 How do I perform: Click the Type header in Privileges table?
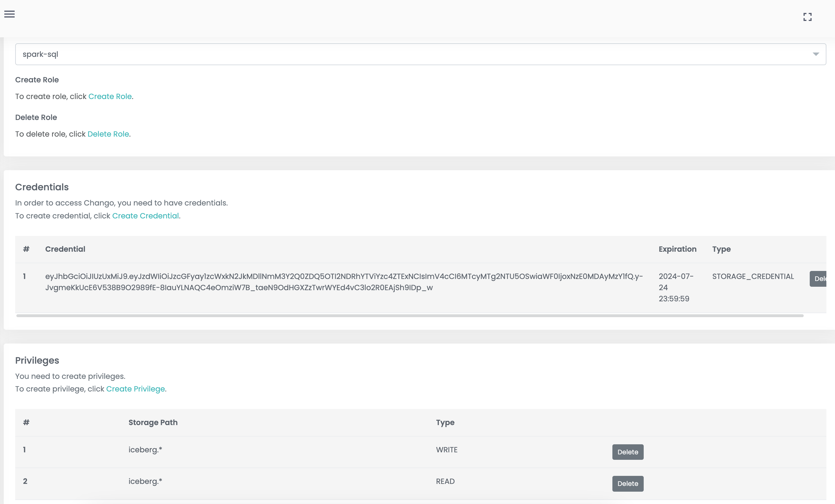[445, 422]
